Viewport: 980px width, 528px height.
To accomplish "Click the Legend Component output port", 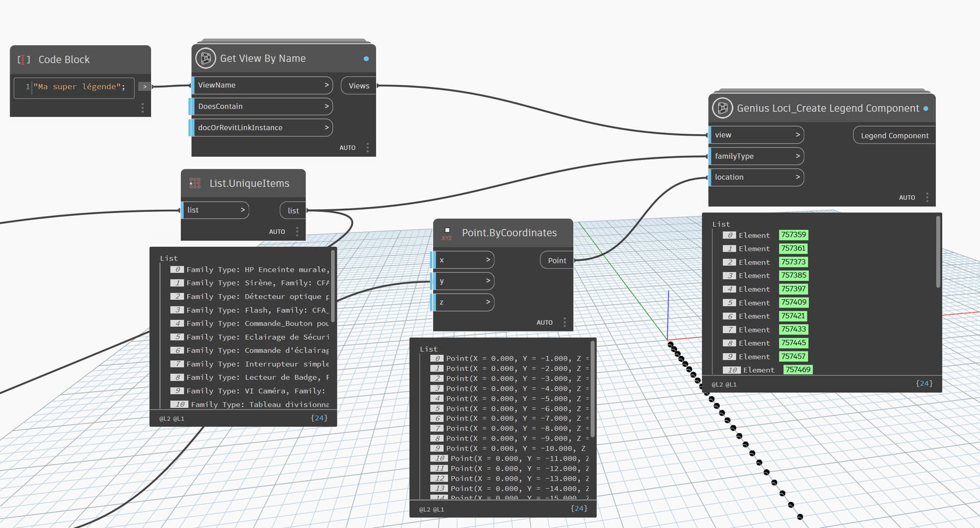I will pyautogui.click(x=894, y=135).
